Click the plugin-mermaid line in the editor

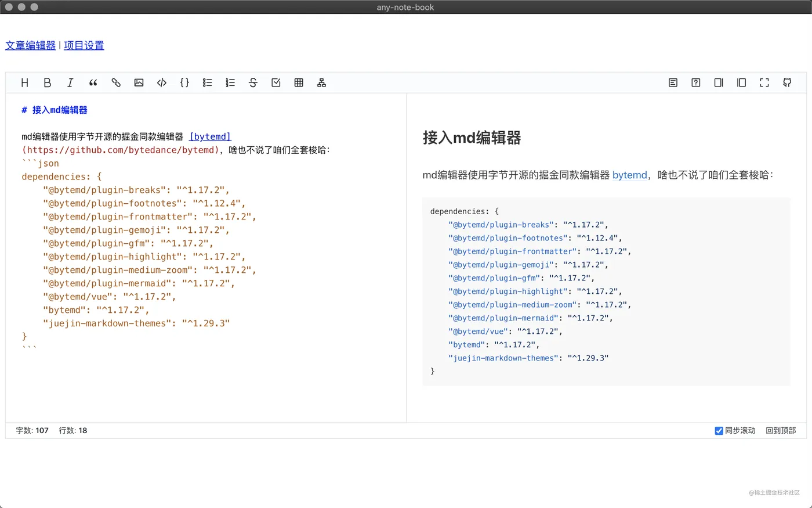tap(139, 283)
